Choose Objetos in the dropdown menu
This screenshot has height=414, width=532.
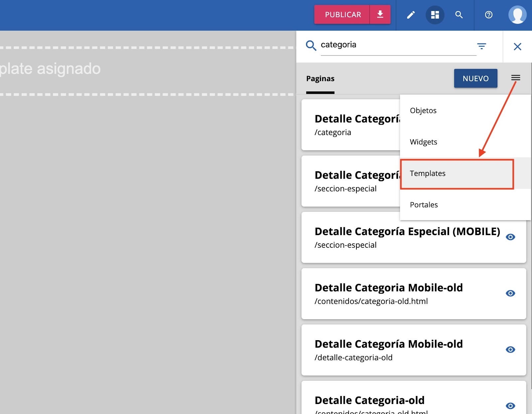click(423, 111)
